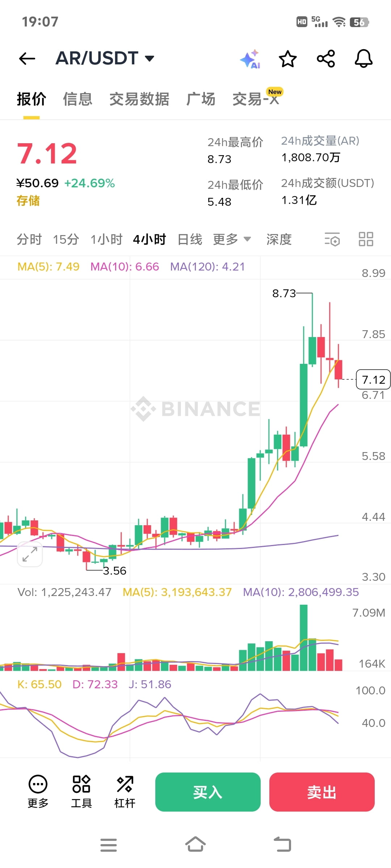Expand the 更多 timeframe dropdown
This screenshot has height=868, width=391.
[x=232, y=239]
